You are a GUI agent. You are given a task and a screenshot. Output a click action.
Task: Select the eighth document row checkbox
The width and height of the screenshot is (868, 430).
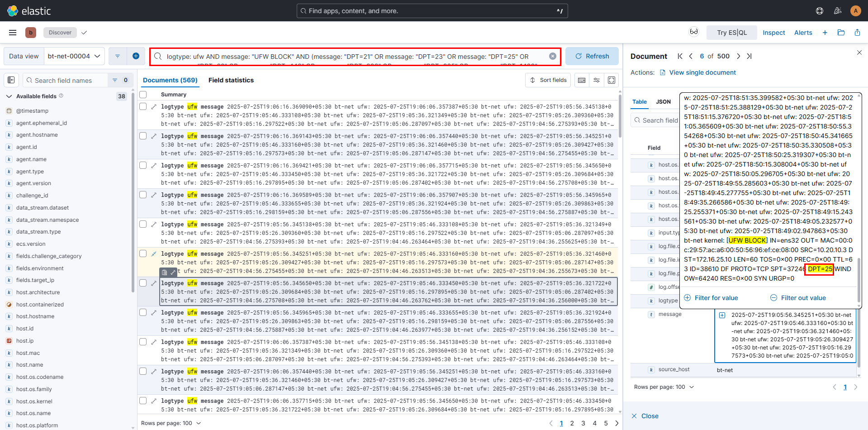coord(143,312)
